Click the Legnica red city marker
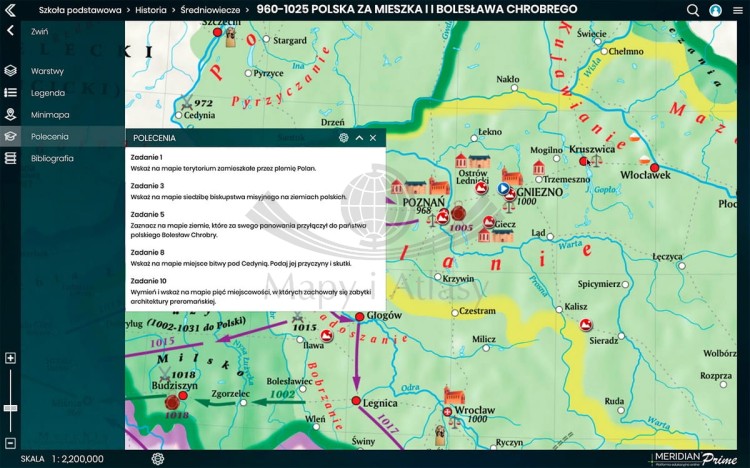 tap(356, 401)
